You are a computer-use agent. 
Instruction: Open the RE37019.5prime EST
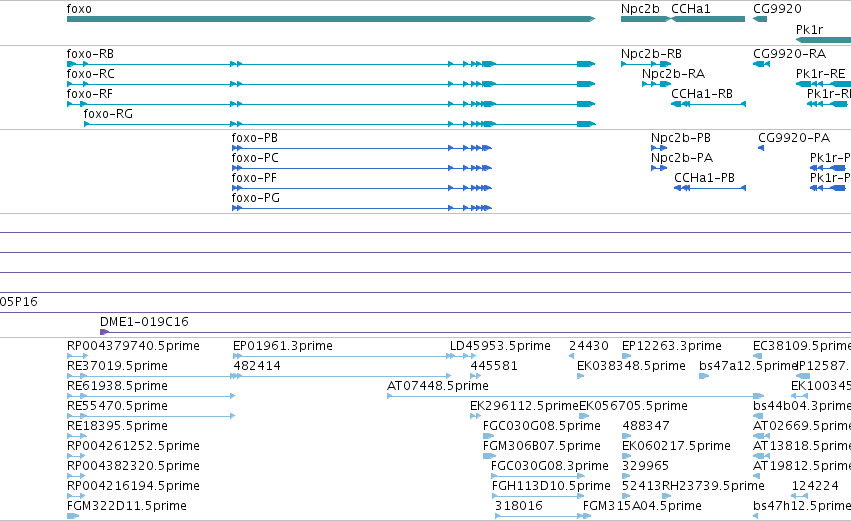117,366
